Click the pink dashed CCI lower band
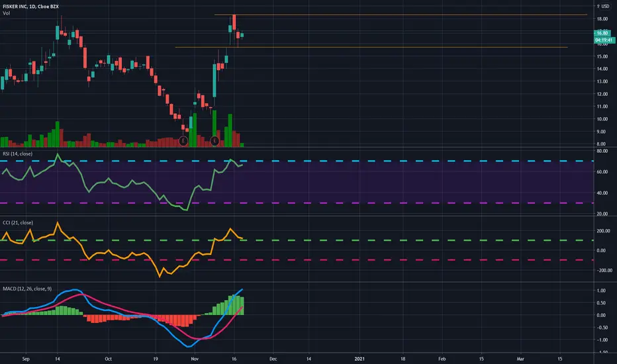Viewport: 617px width, 364px height. click(x=297, y=259)
